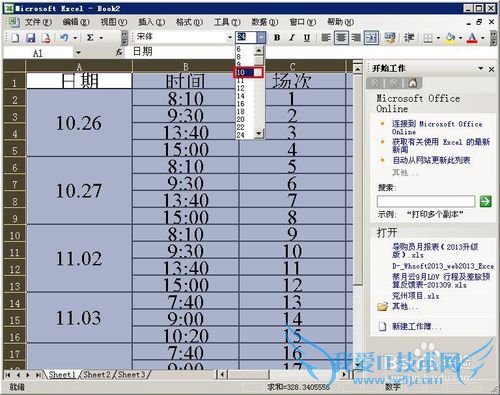Toggle Underline formatting

(x=307, y=38)
